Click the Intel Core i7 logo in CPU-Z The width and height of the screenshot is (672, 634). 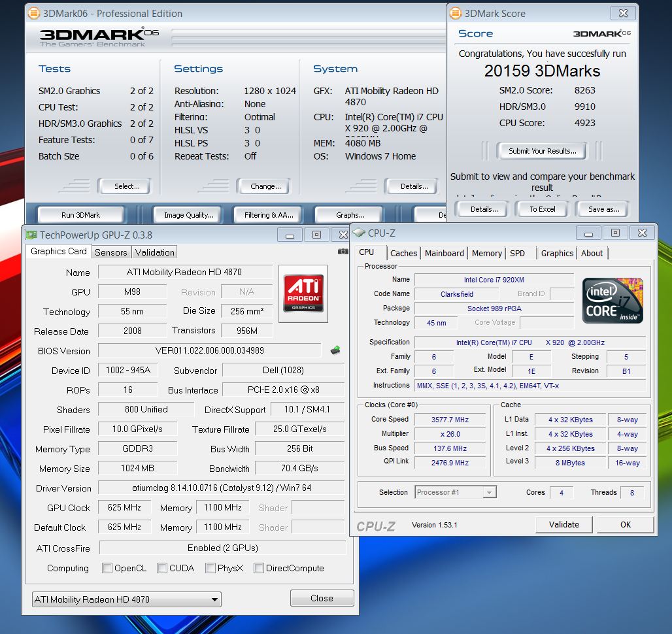coord(613,300)
